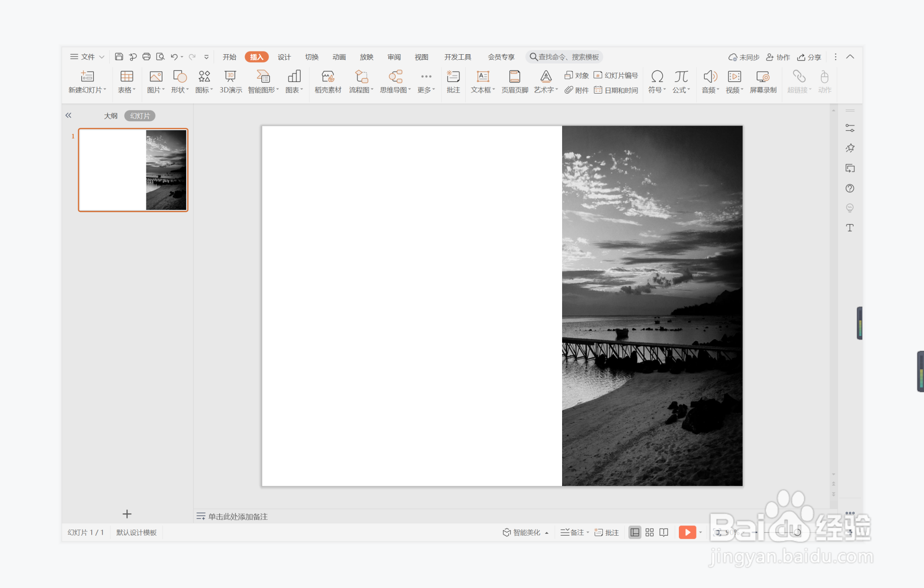Switch to reading view mode
The width and height of the screenshot is (924, 588).
664,532
